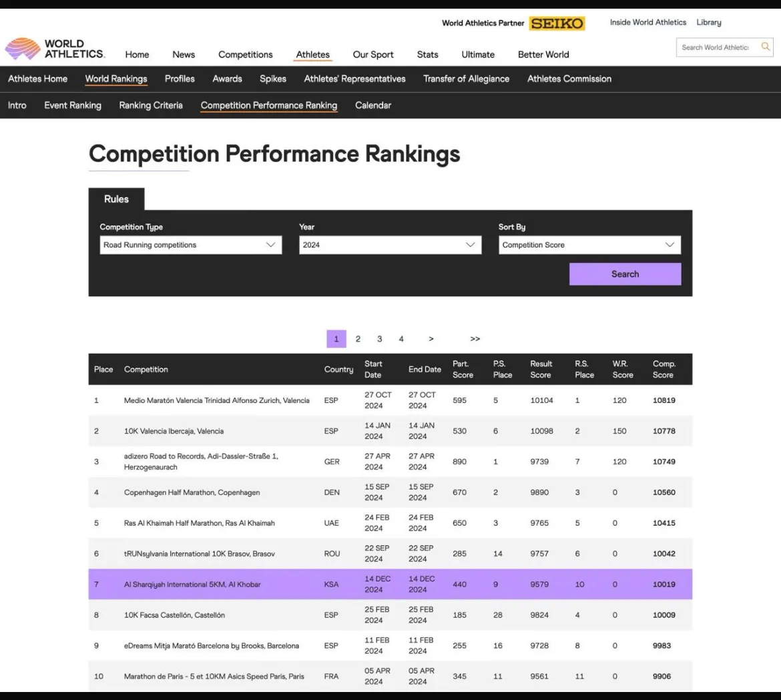Select the Stats menu item
Screen dimensions: 781x700
pyautogui.click(x=427, y=55)
